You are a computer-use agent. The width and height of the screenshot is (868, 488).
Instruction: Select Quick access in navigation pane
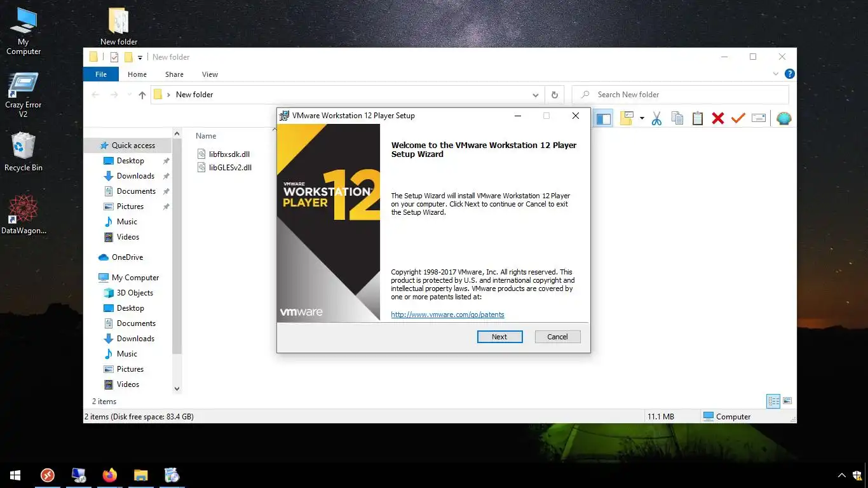(127, 146)
